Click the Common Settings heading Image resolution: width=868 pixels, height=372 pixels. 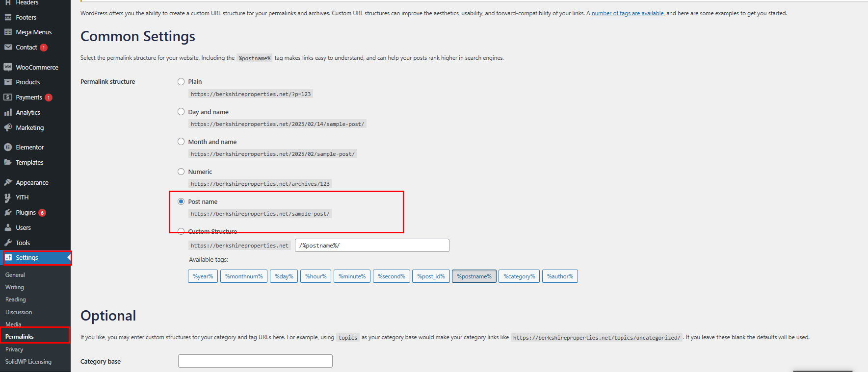pyautogui.click(x=138, y=37)
